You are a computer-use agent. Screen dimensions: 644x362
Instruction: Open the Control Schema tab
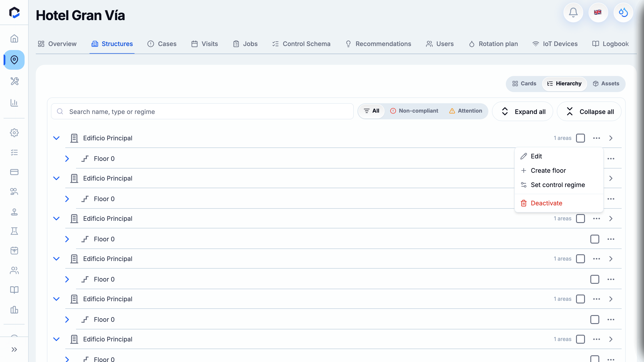tap(301, 44)
